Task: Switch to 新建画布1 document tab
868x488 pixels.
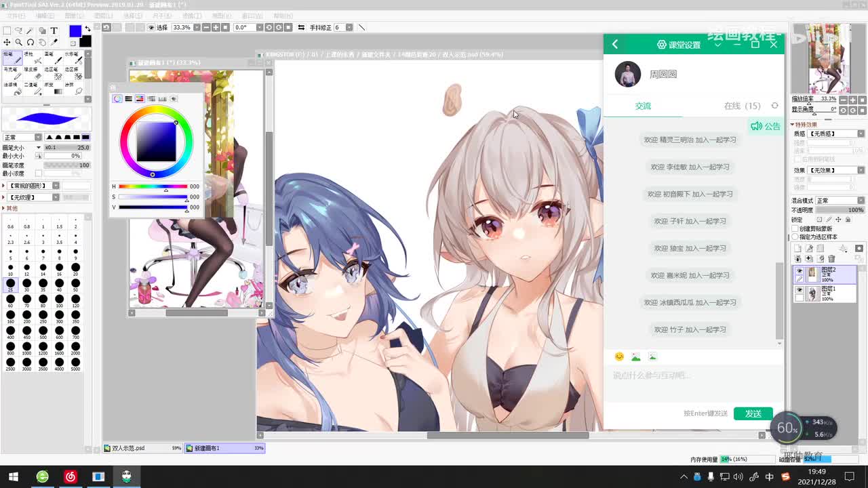Action: pyautogui.click(x=224, y=448)
